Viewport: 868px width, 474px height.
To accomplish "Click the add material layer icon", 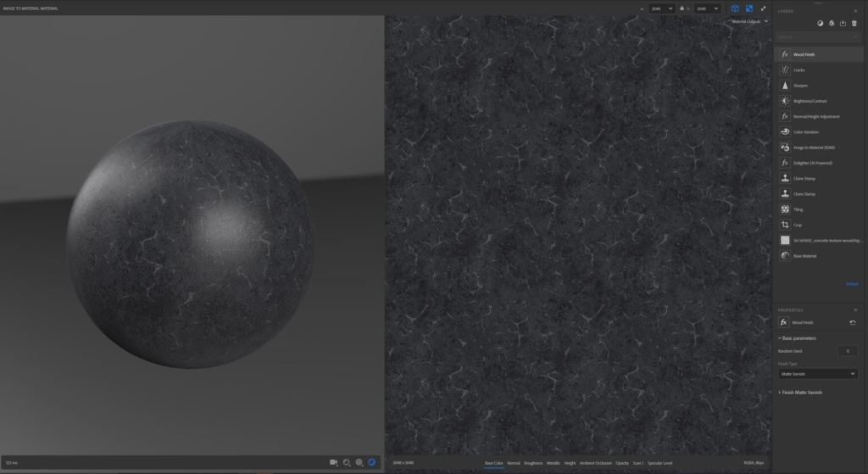I will pyautogui.click(x=832, y=23).
